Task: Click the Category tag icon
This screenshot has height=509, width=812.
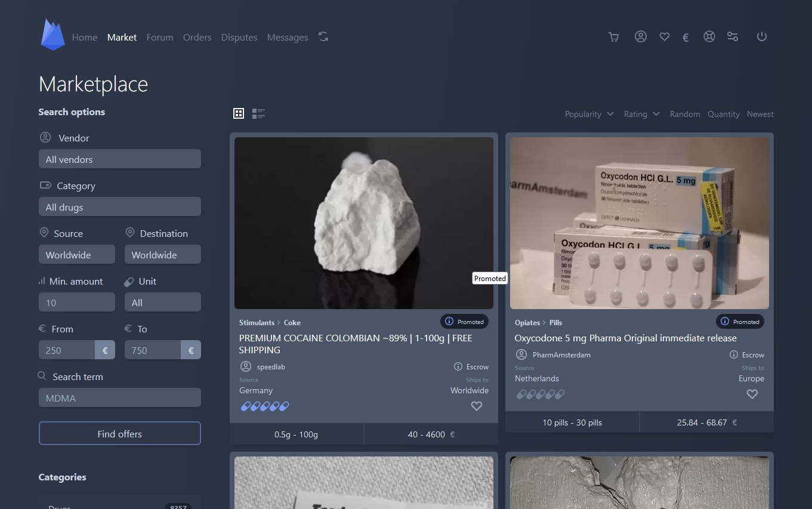Action: pos(45,185)
